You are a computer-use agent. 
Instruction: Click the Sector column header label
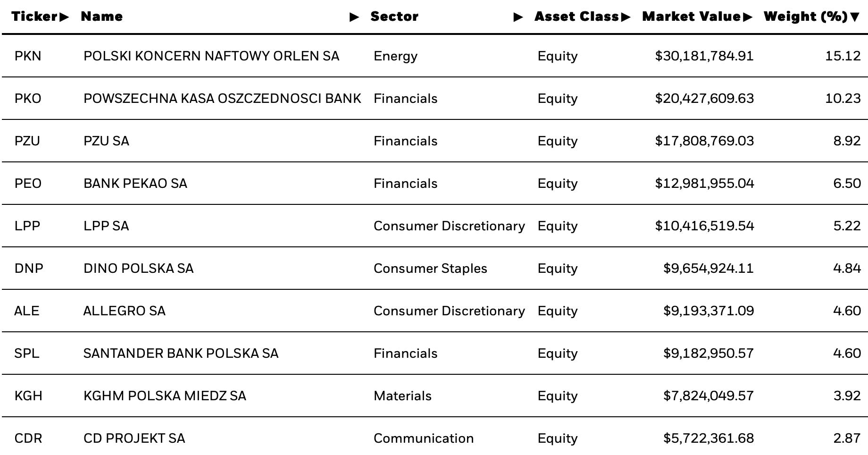tap(394, 17)
